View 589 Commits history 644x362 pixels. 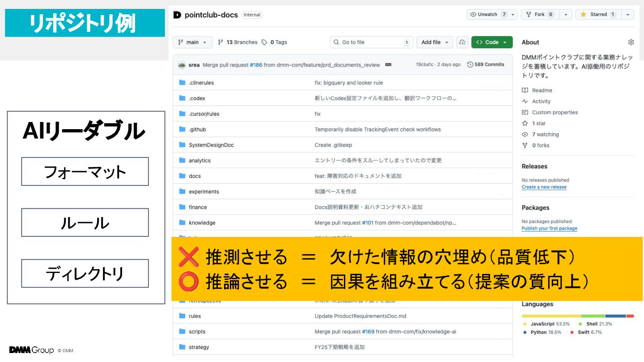coord(486,65)
